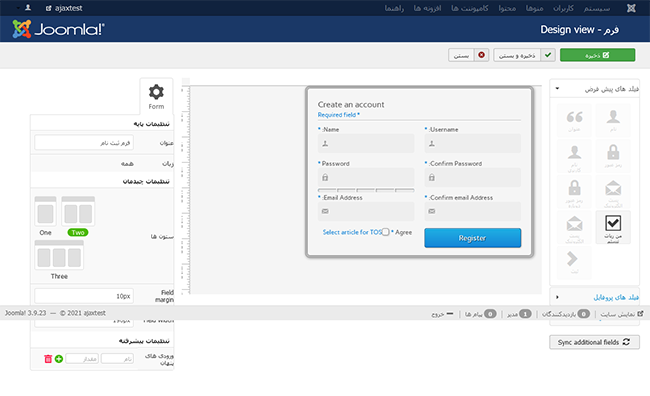The image size is (650, 396).
Task: Click the Confirm email Address input field
Action: [473, 211]
